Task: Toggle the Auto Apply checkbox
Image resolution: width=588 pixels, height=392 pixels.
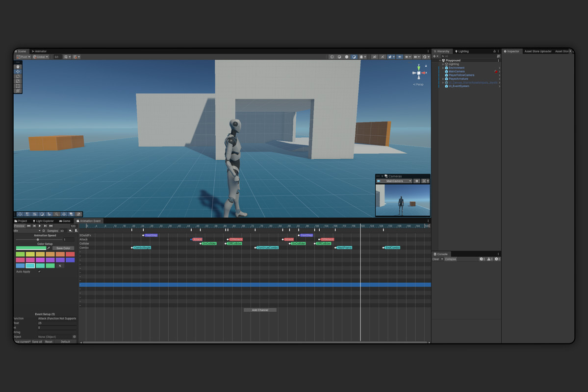Action: [39, 271]
